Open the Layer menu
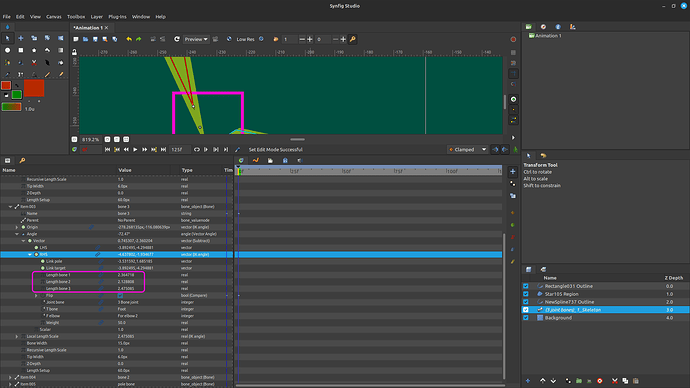Screen dimensions: 690x388 point(96,17)
